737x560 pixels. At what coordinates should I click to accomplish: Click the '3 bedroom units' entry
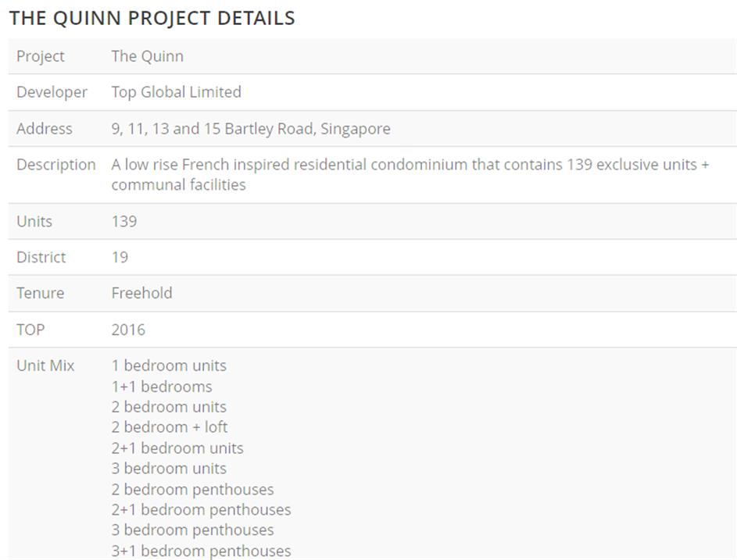point(169,469)
